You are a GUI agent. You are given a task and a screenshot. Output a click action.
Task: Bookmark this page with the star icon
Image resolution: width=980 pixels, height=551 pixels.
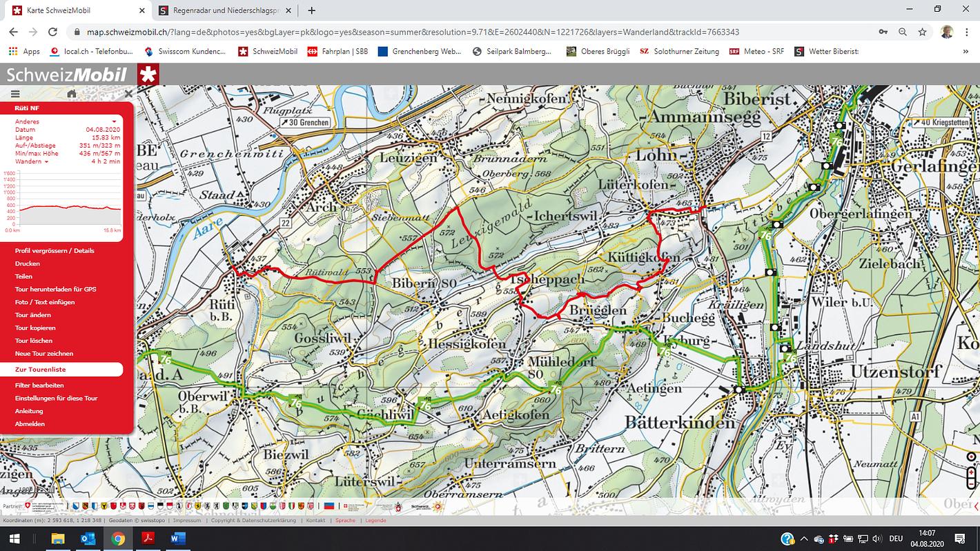tap(922, 32)
